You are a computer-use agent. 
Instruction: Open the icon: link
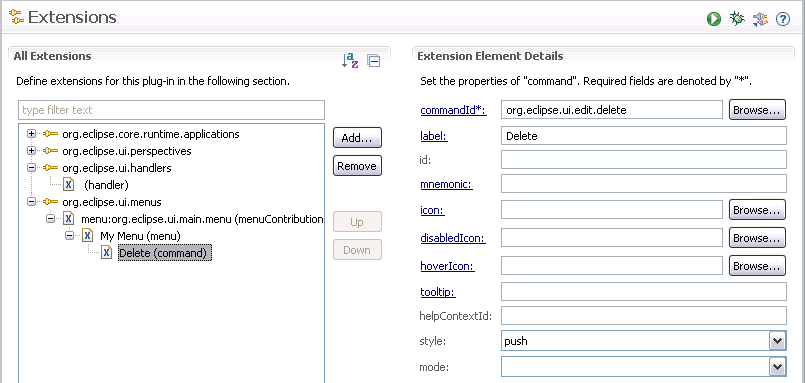click(432, 210)
